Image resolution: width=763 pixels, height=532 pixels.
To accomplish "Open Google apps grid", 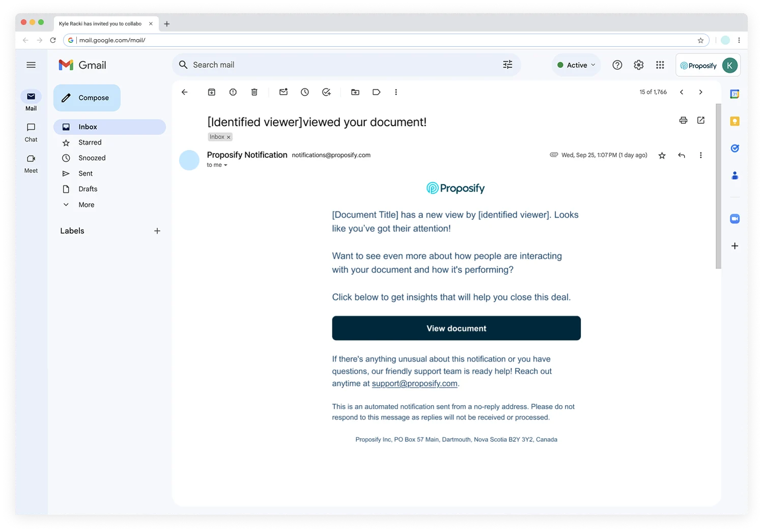I will (660, 65).
